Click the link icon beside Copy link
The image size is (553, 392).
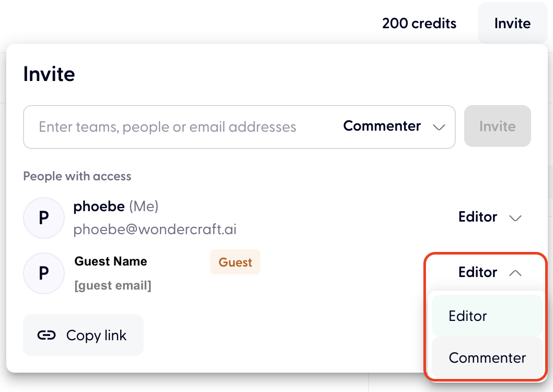click(47, 336)
